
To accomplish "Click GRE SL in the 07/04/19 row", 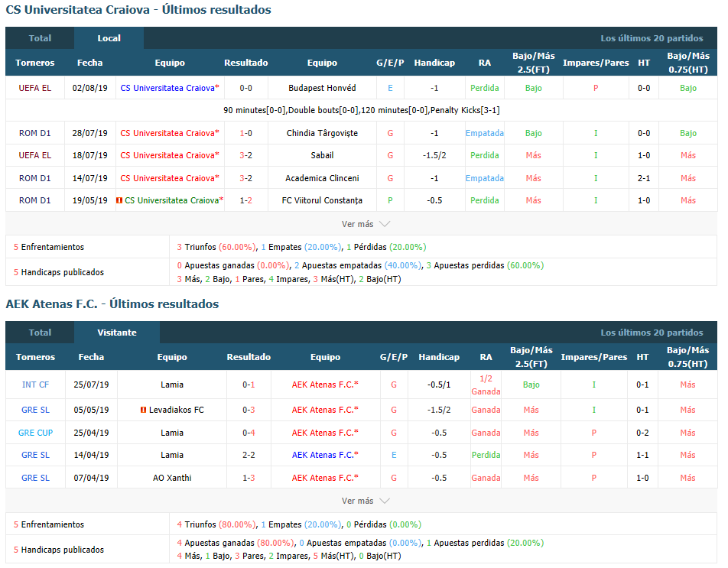I will 35,478.
